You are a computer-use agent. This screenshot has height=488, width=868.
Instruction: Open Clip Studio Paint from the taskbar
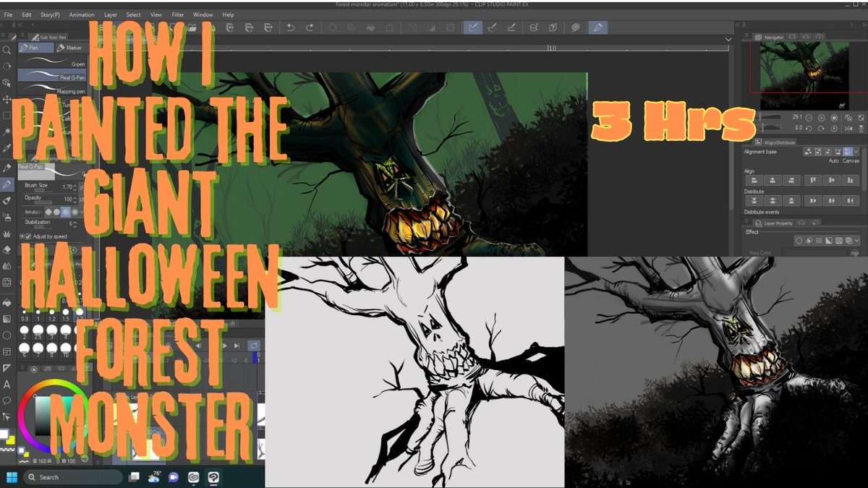(215, 477)
